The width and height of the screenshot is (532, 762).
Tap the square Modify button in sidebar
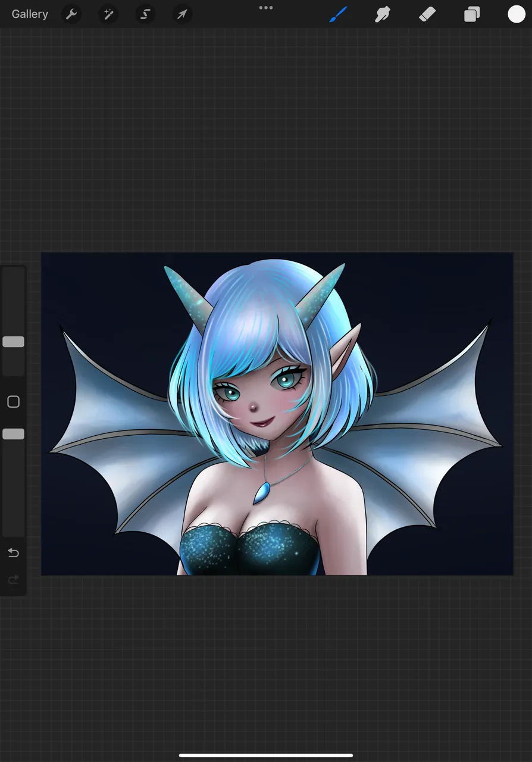click(x=13, y=402)
